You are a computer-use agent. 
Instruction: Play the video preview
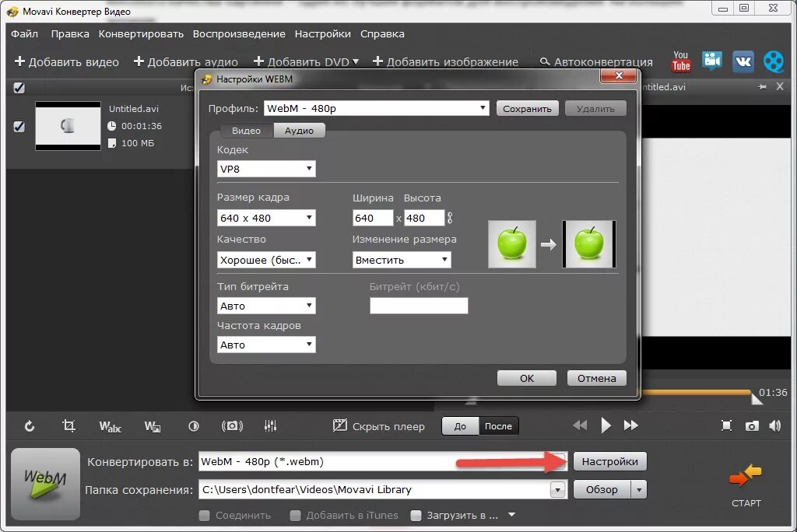coord(606,425)
